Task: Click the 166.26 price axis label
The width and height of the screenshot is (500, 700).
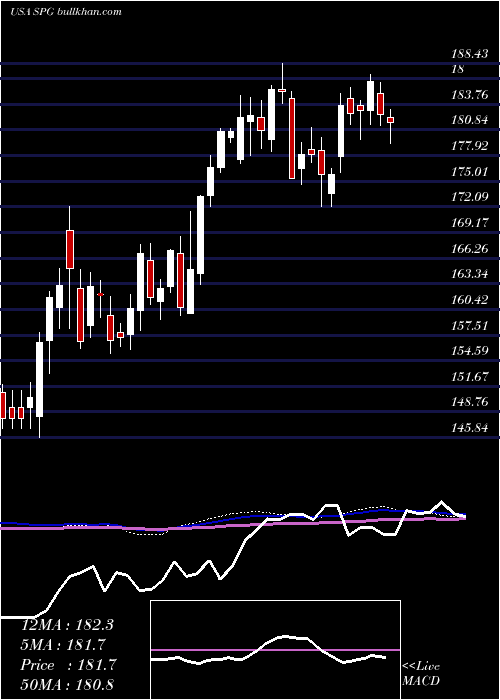Action: point(469,249)
